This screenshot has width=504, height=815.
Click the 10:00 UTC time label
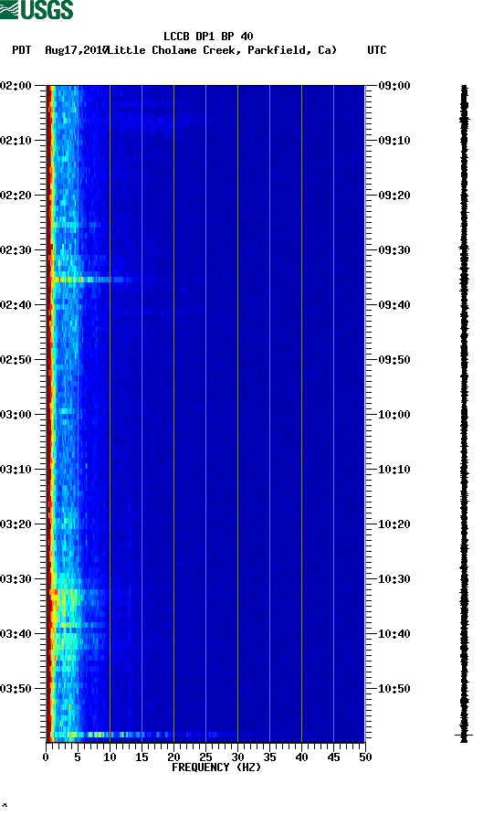coord(394,414)
